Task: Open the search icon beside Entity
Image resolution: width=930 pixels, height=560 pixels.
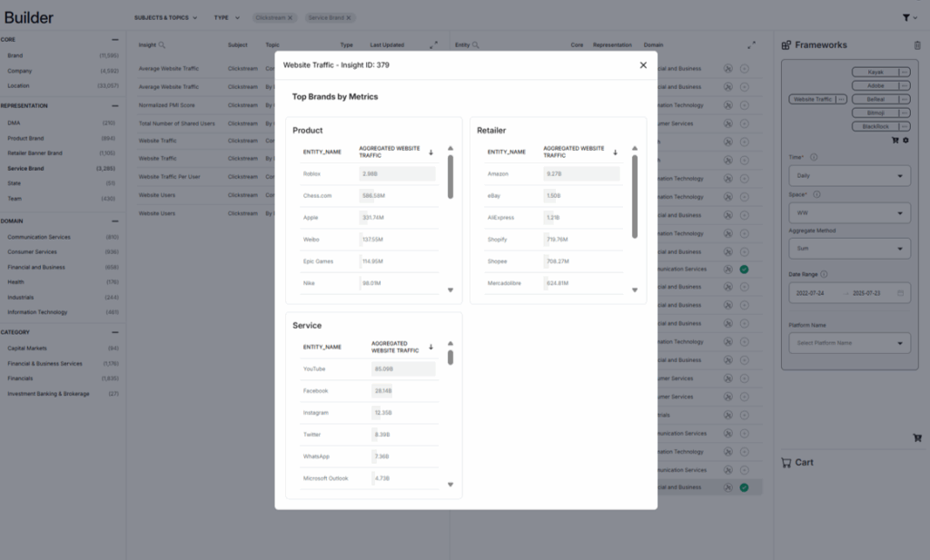Action: [x=476, y=45]
